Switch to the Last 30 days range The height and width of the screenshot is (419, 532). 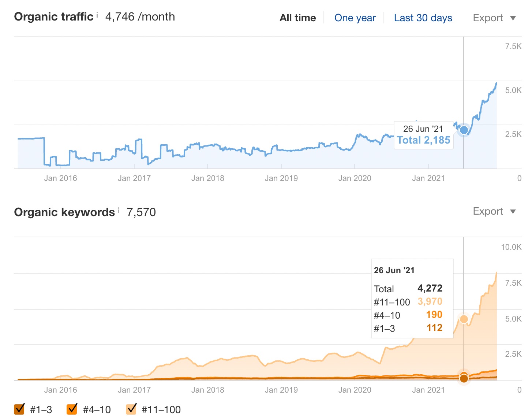coord(423,18)
